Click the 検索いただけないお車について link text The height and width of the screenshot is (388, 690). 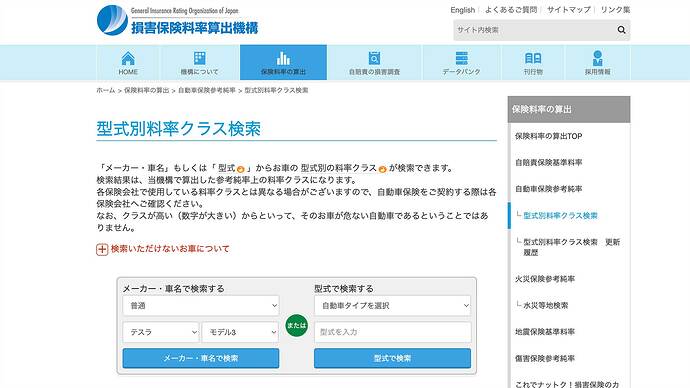(170, 249)
